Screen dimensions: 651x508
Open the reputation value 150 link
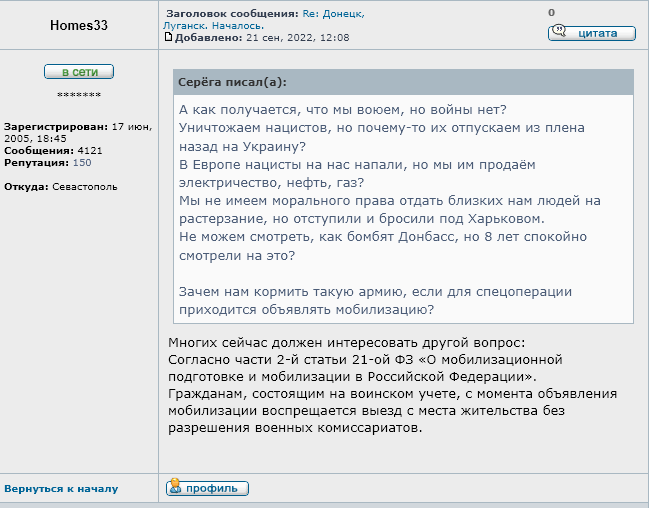coord(82,162)
